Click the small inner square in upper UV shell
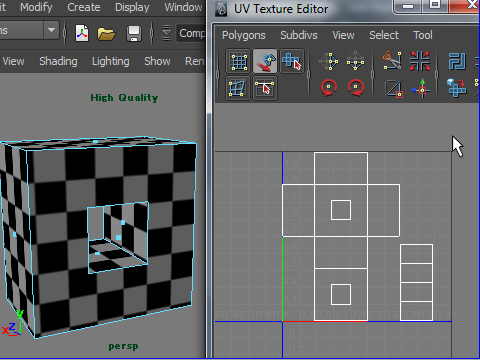The image size is (480, 360). coord(341,210)
